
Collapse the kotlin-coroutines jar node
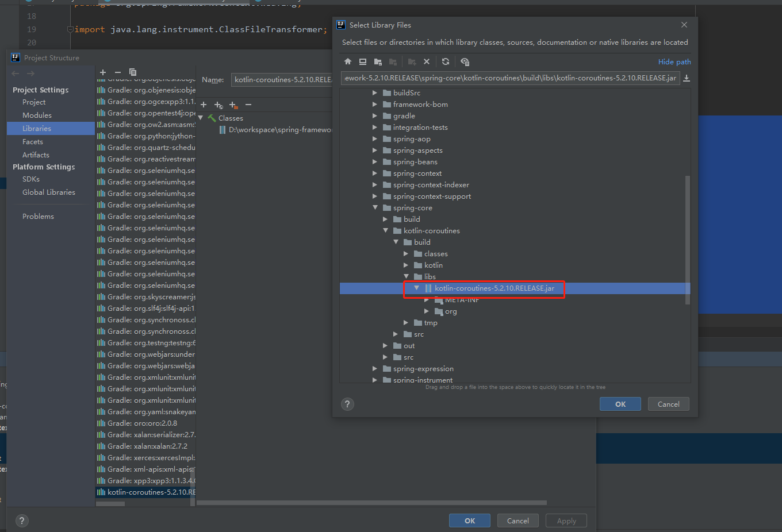coord(417,288)
